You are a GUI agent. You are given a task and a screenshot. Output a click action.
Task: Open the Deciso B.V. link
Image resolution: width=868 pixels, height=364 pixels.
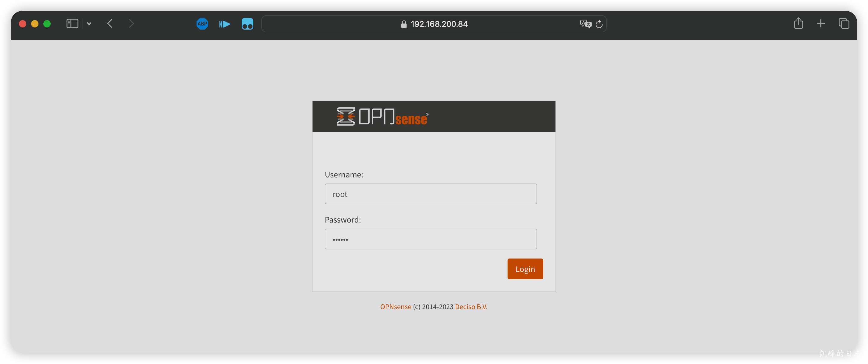click(471, 307)
